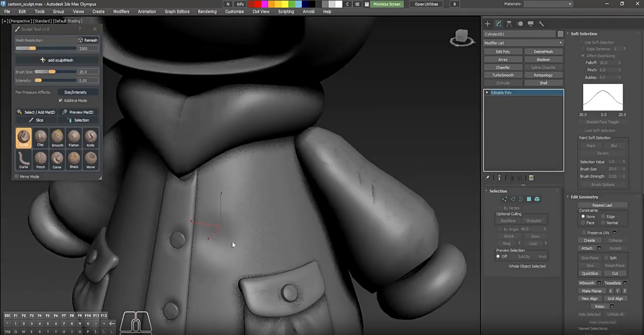The image size is (644, 335).
Task: Click the add sculptMesh button
Action: coord(57,60)
